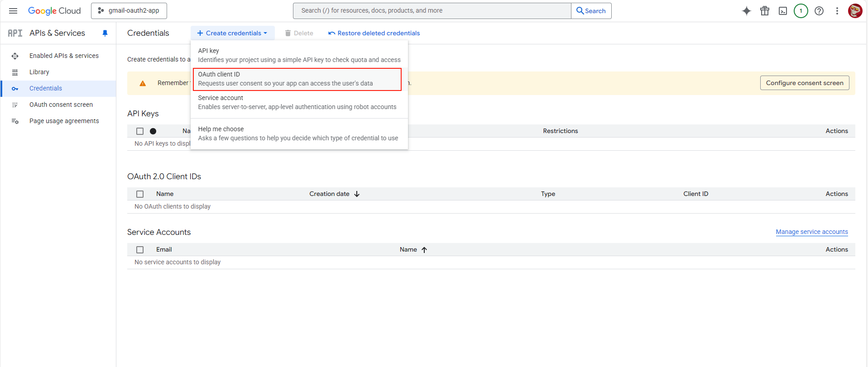Click 'No service accounts to display' text

[x=177, y=262]
